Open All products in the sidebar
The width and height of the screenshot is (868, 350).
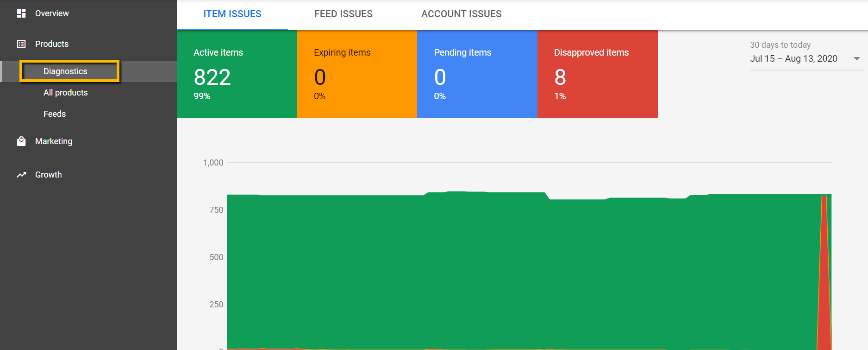point(65,93)
